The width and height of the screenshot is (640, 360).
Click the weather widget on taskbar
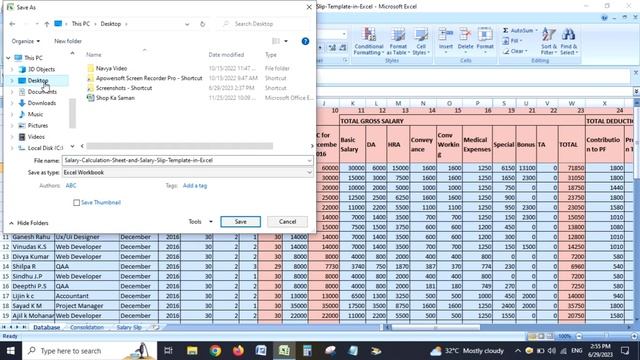468,351
